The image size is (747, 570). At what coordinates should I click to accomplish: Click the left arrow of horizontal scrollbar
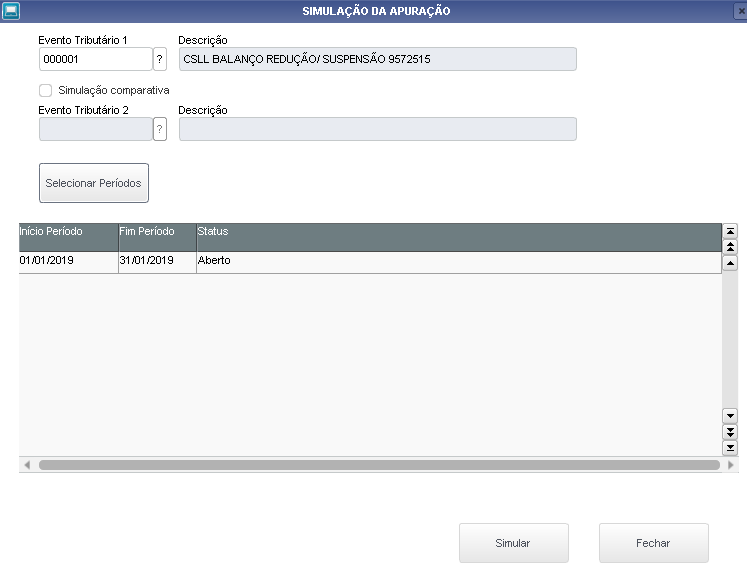27,465
